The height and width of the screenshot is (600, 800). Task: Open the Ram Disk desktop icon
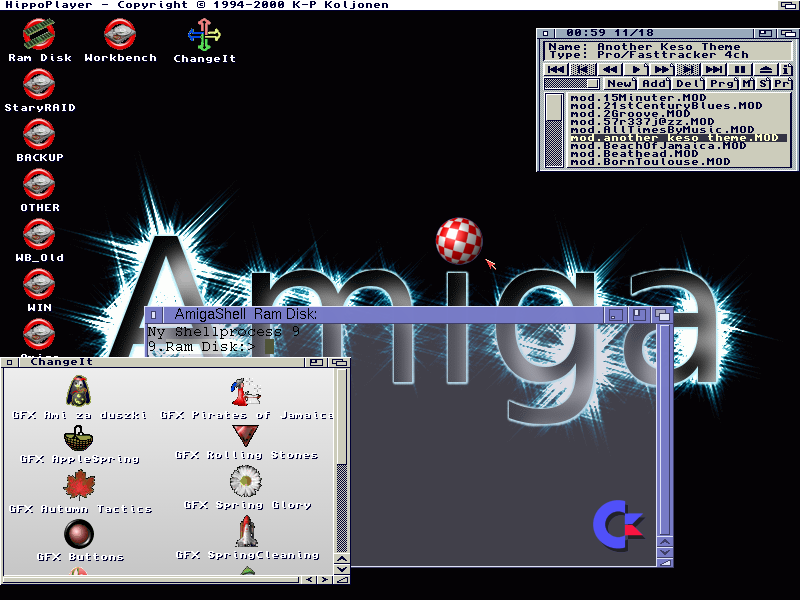pyautogui.click(x=39, y=34)
